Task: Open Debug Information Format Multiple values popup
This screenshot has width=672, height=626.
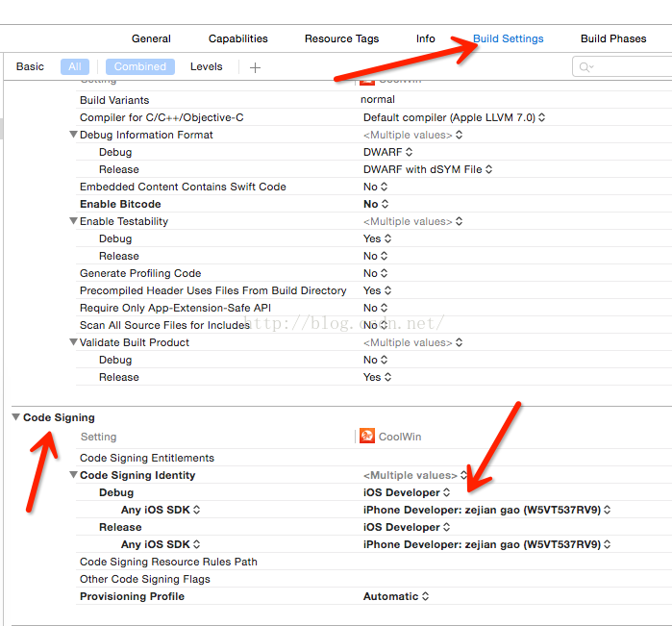Action: [x=412, y=135]
